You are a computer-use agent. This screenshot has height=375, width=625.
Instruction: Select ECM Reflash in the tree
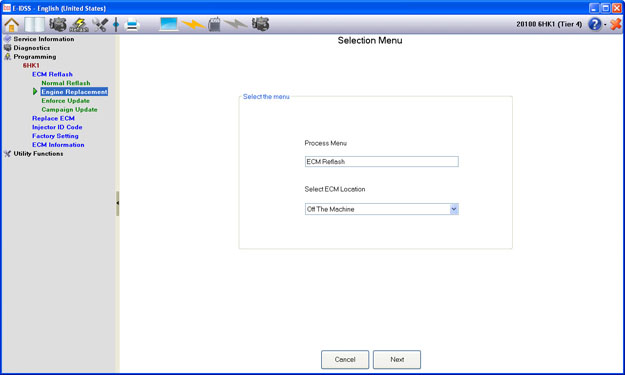pyautogui.click(x=52, y=74)
